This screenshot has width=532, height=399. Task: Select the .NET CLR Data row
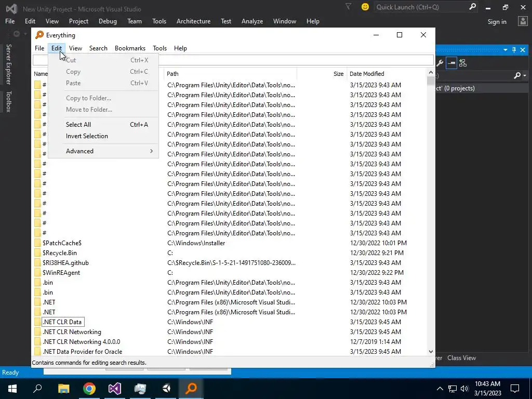(x=230, y=322)
